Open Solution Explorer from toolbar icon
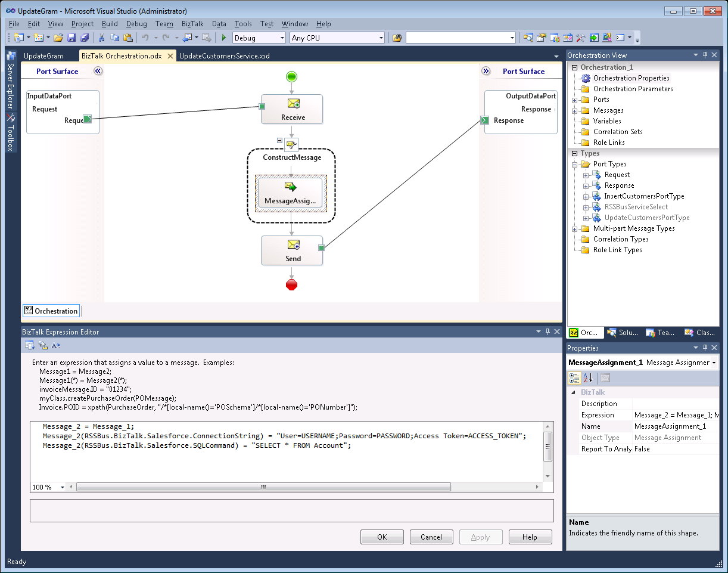The width and height of the screenshot is (728, 573). (528, 38)
